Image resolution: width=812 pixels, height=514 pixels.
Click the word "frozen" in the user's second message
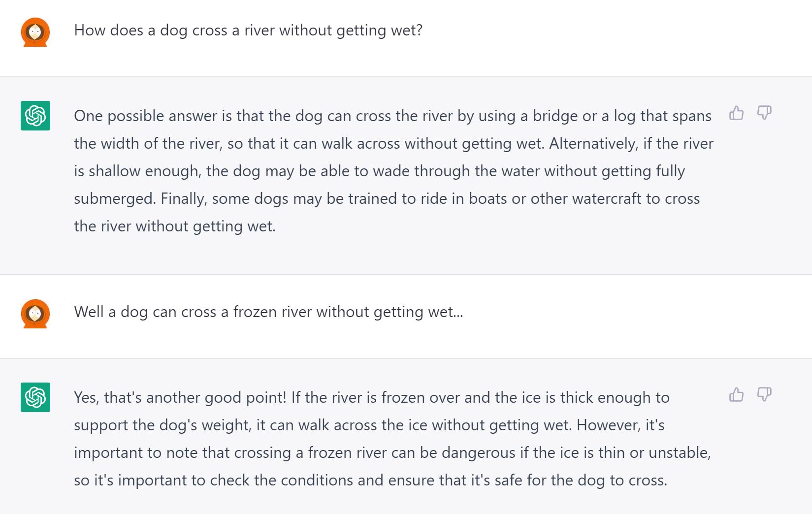tap(255, 312)
